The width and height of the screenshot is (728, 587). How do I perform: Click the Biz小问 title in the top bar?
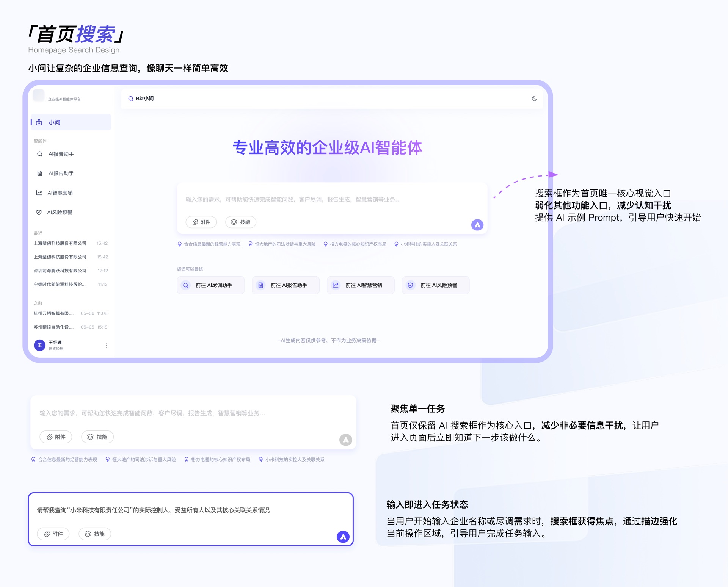coord(145,99)
